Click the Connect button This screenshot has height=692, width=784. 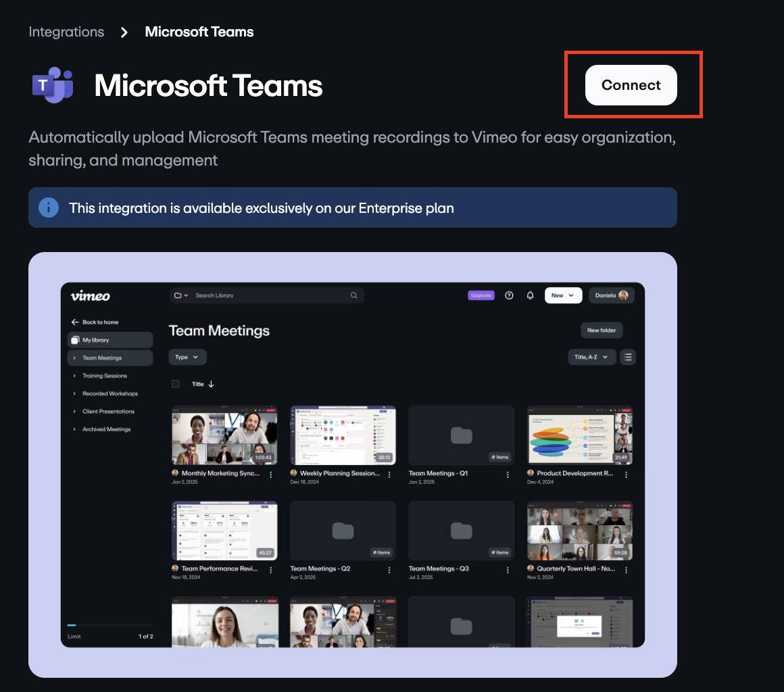631,85
